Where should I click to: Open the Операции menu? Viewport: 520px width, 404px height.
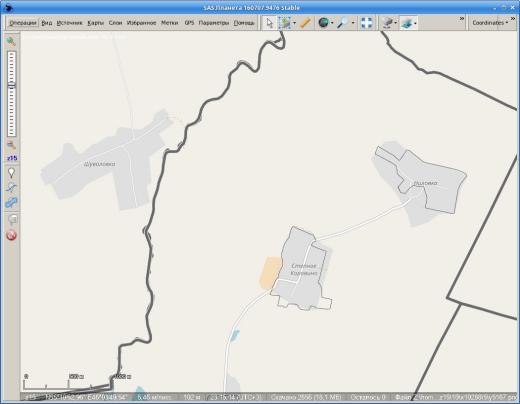pos(23,23)
